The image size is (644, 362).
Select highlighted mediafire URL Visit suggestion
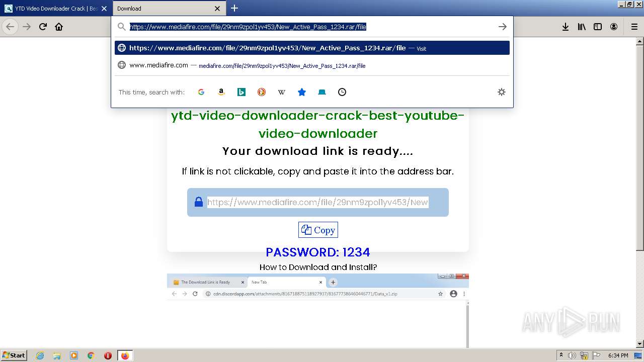[x=312, y=48]
